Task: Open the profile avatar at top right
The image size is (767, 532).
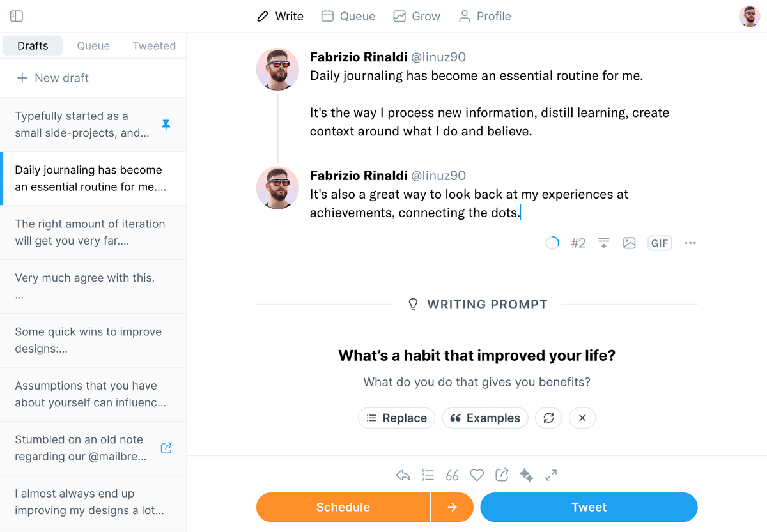Action: click(x=749, y=16)
